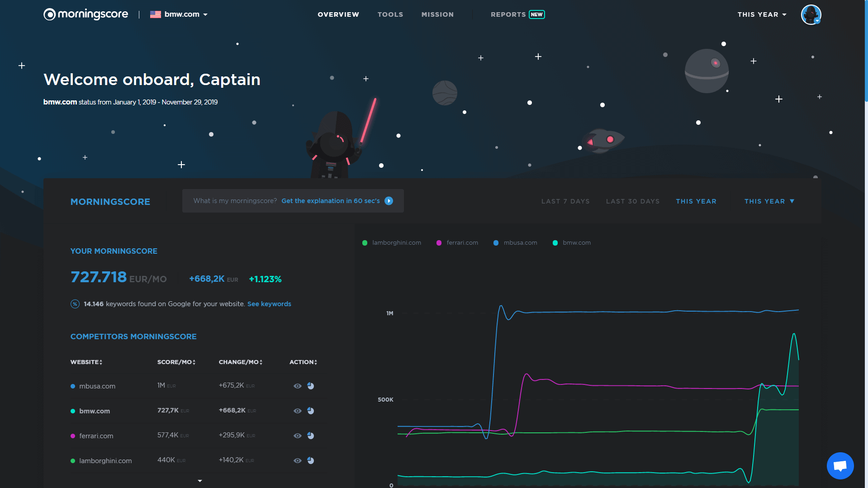
Task: Expand the panel's This Year dropdown
Action: pos(769,201)
